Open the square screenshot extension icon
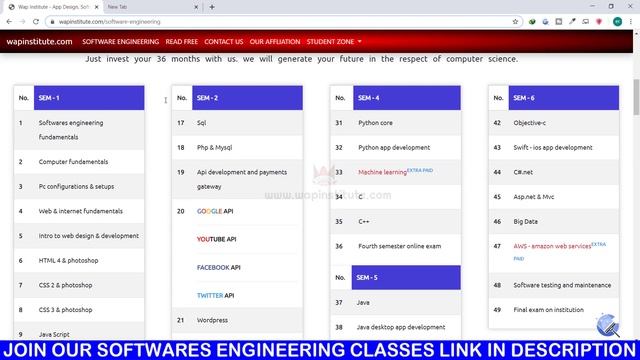This screenshot has height=360, width=640. pyautogui.click(x=559, y=22)
